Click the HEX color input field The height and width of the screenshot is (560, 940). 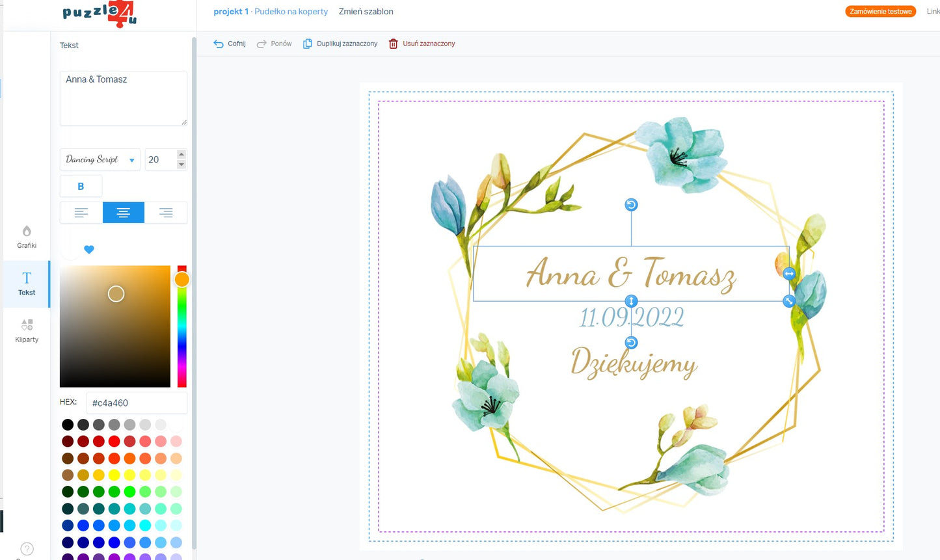coord(137,403)
